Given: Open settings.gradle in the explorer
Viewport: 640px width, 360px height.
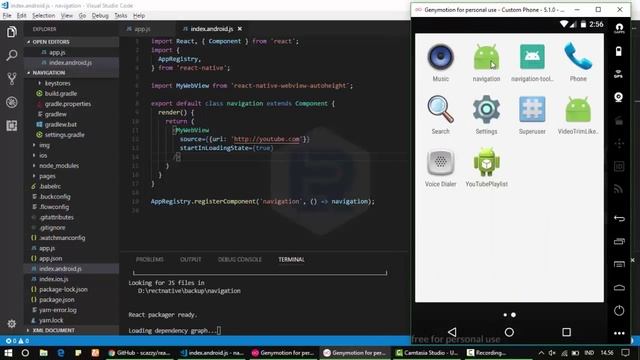Looking at the screenshot, I should tap(64, 135).
